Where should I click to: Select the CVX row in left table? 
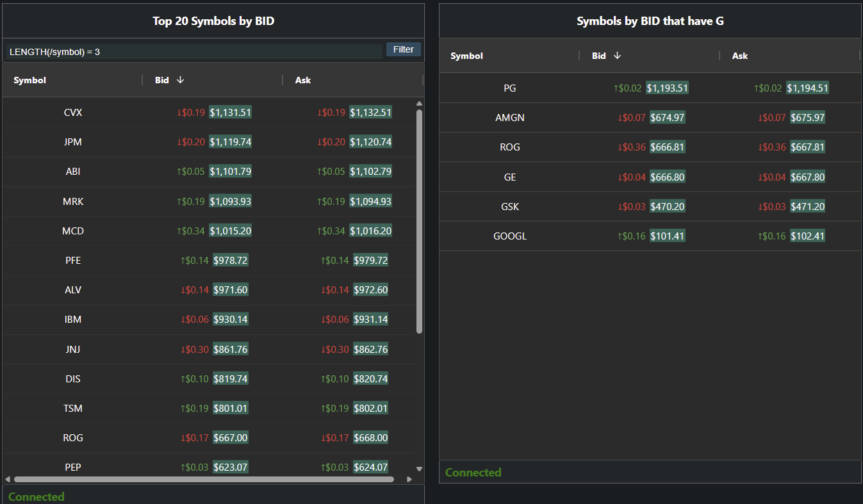coord(73,113)
